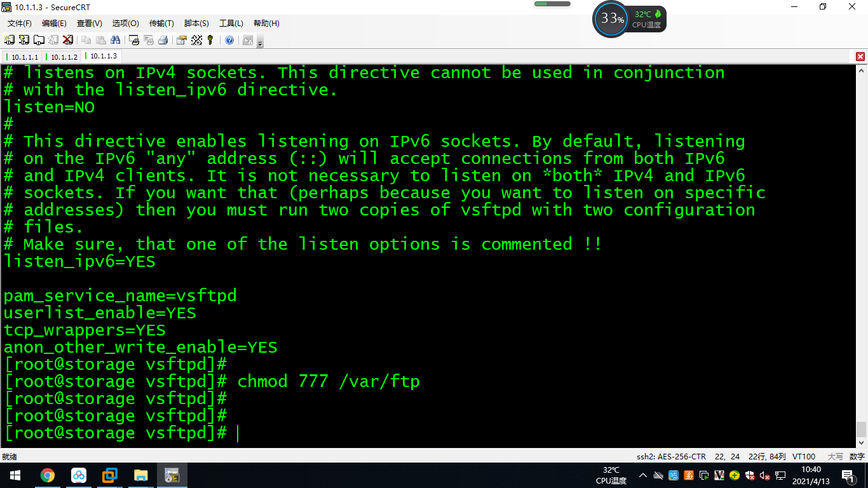Click the chmod 777 /var/ftp command line
The width and height of the screenshot is (868, 488).
pyautogui.click(x=212, y=381)
